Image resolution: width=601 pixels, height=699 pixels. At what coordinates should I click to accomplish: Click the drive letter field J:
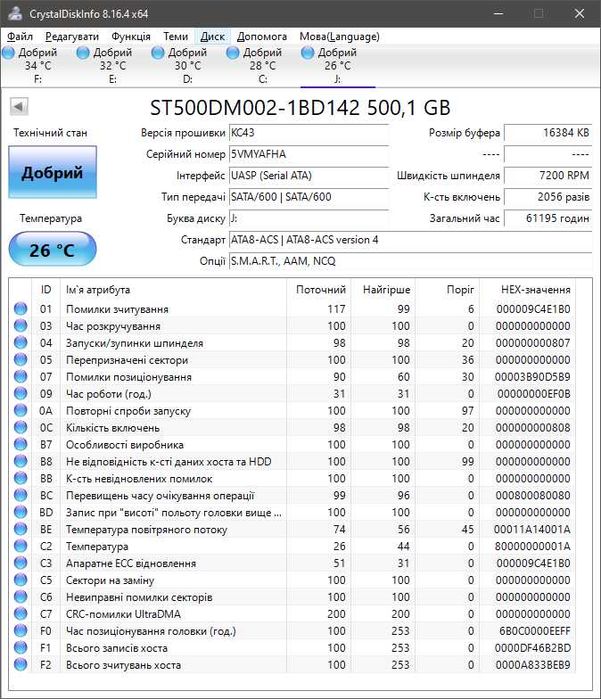[309, 218]
